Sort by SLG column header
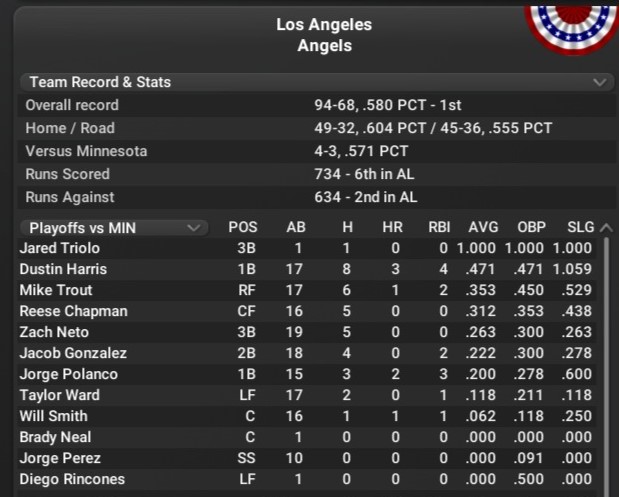Viewport: 619px width, 497px height. (579, 227)
